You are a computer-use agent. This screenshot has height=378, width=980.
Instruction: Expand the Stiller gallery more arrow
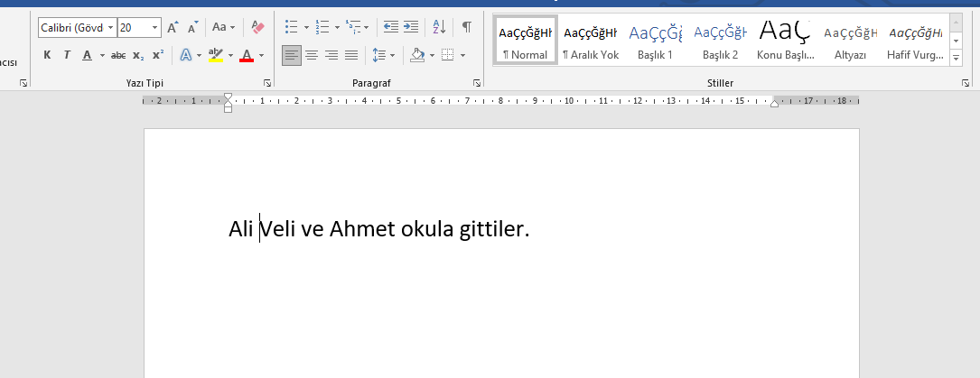point(956,59)
